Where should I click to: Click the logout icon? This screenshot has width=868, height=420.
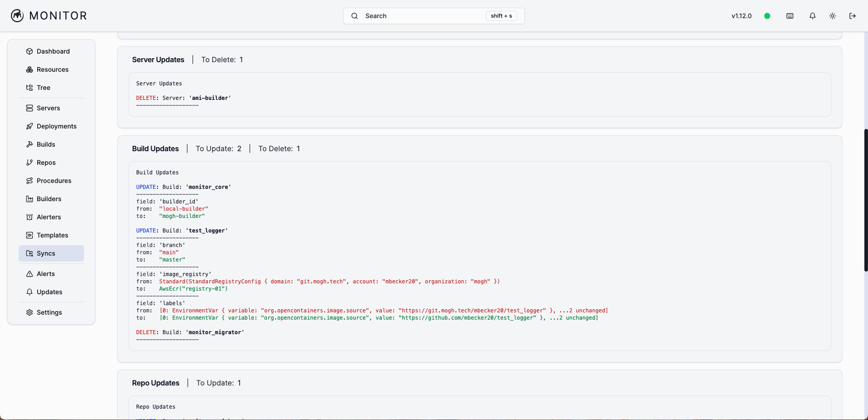(x=853, y=16)
